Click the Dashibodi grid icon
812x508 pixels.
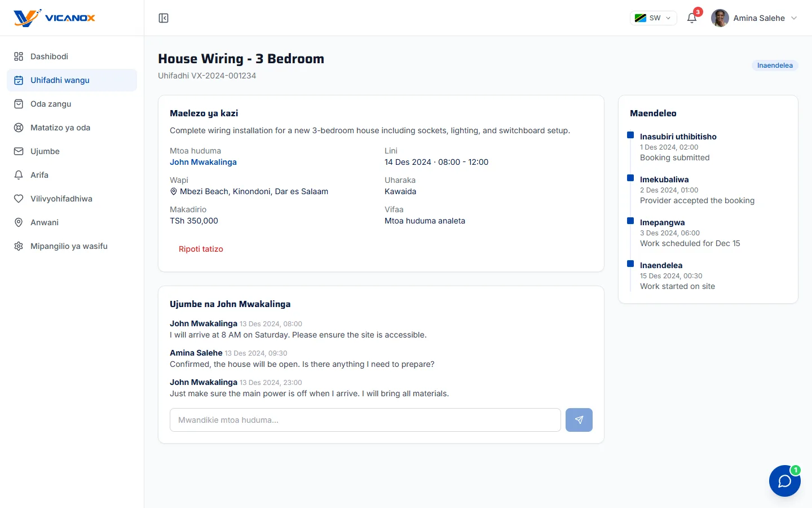[x=19, y=56]
